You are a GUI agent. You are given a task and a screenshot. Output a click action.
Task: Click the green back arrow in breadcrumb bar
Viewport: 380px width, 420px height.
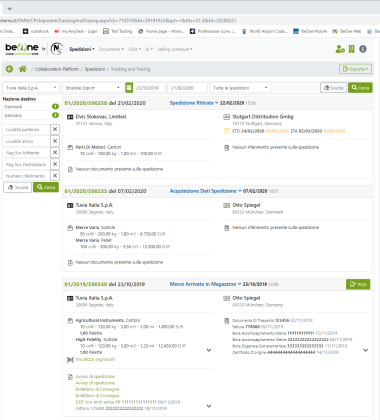(x=9, y=69)
